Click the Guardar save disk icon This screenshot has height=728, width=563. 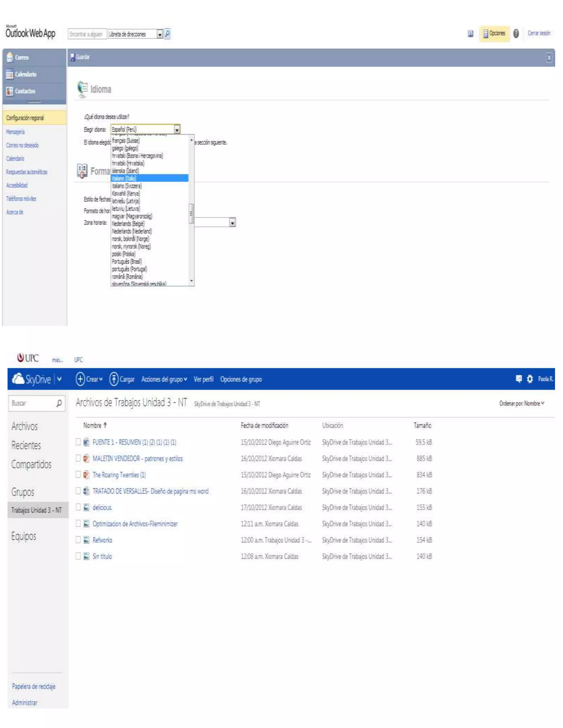click(72, 57)
